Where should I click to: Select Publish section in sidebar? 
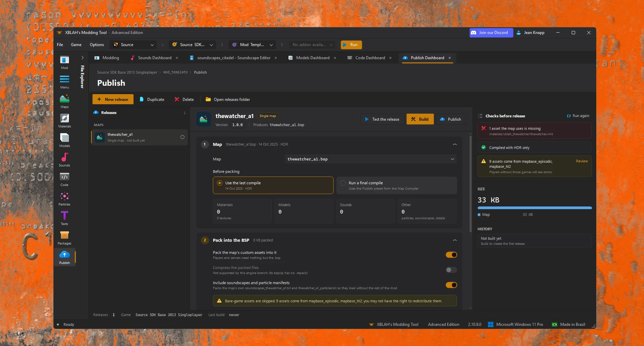point(65,258)
